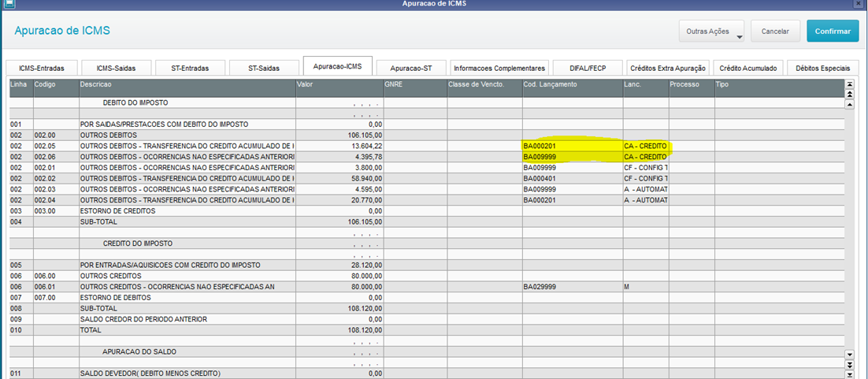Click BA009999 in row 002.01
The height and width of the screenshot is (379, 868).
[x=540, y=167]
